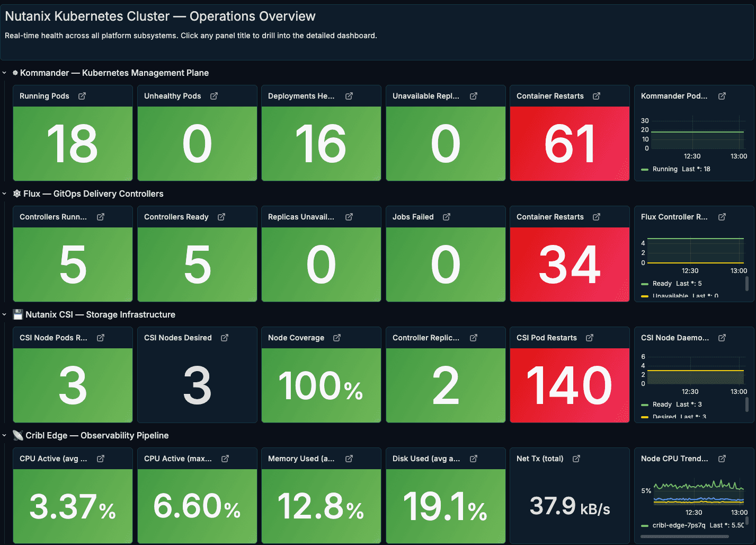The height and width of the screenshot is (545, 756).
Task: Open the Memory Used drill-down link
Action: tap(349, 459)
